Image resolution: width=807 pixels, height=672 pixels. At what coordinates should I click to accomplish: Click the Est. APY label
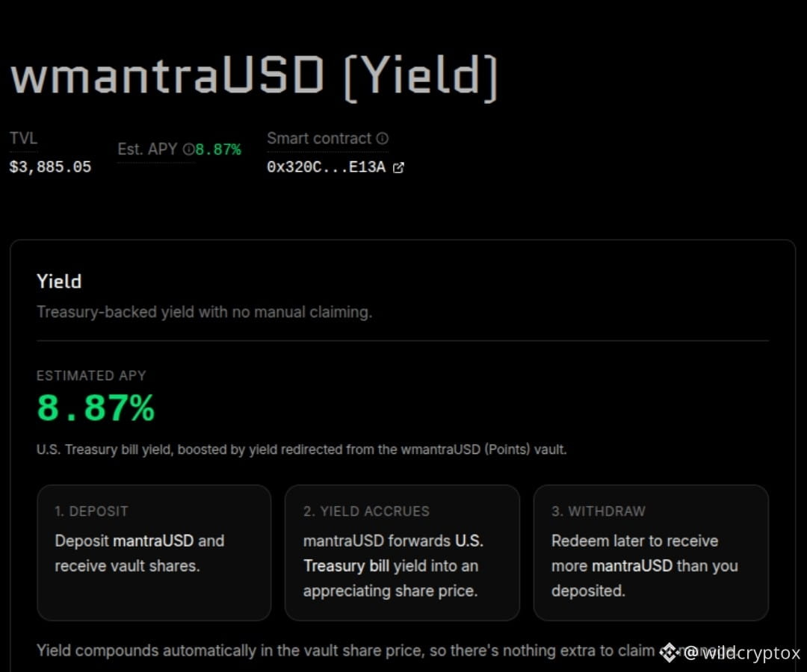pos(147,149)
